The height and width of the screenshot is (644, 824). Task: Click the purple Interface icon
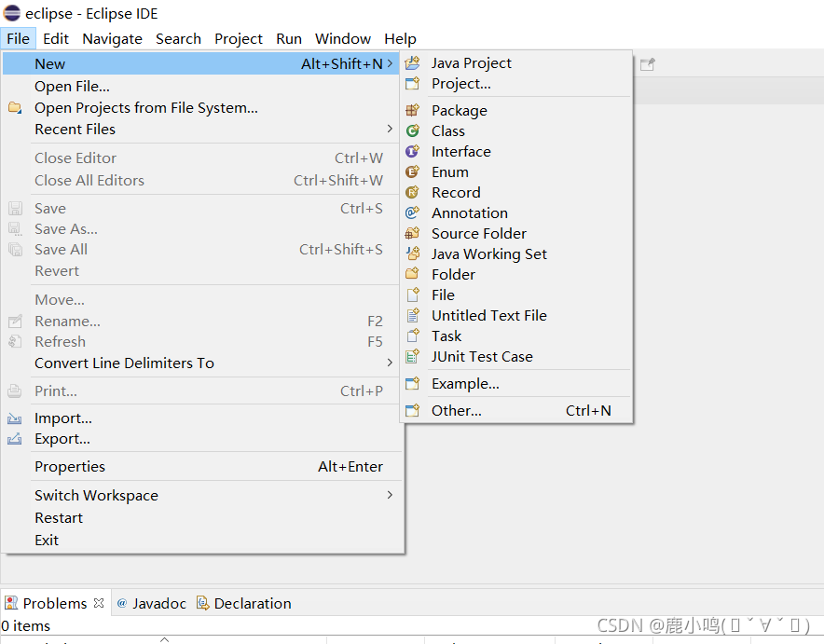click(413, 151)
